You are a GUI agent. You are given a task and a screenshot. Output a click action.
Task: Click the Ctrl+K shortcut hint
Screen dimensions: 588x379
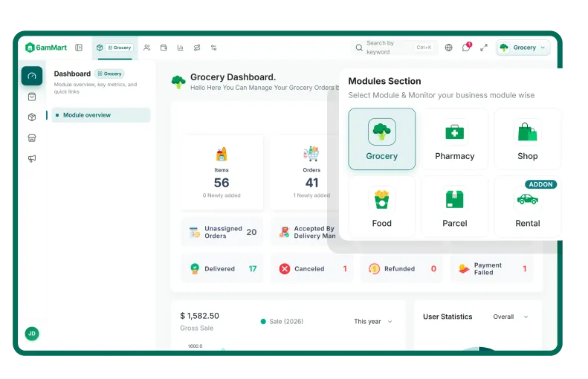tap(424, 48)
